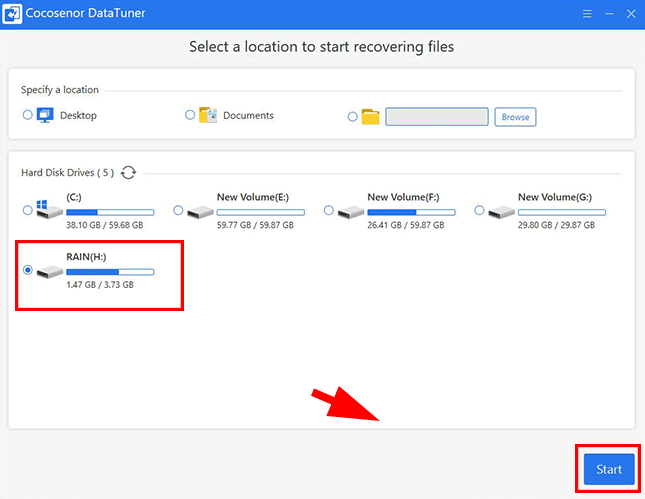This screenshot has width=645, height=499.
Task: Refresh the Hard Disk Drives list
Action: coord(128,173)
